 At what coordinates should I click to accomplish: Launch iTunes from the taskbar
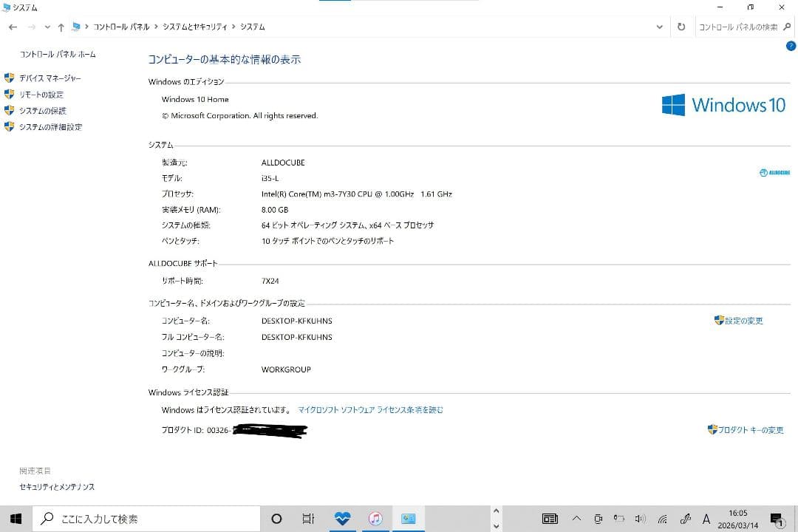tap(375, 518)
